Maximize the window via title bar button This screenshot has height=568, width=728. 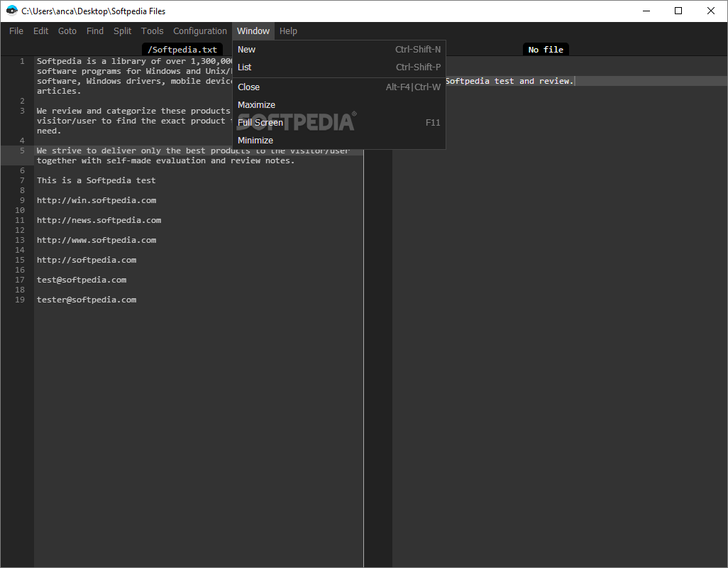[678, 11]
